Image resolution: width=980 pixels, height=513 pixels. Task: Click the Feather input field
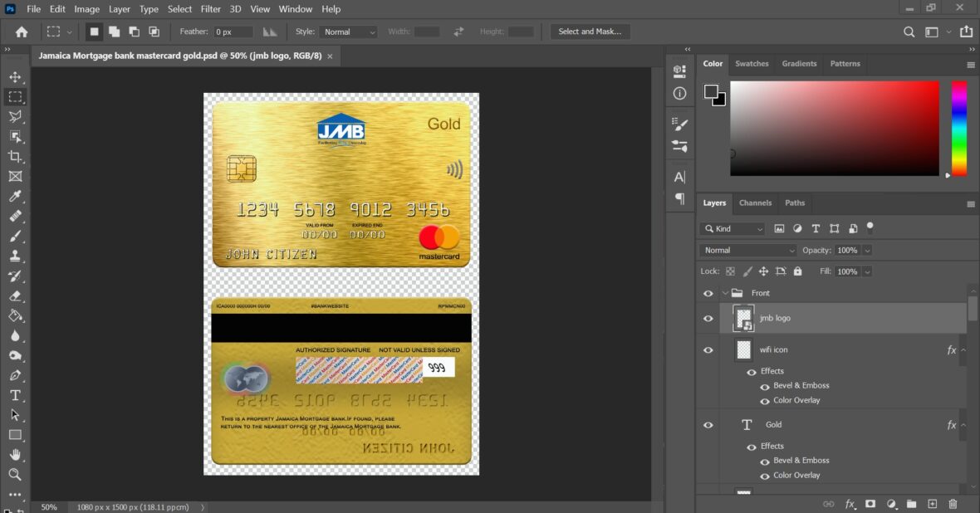pyautogui.click(x=233, y=32)
